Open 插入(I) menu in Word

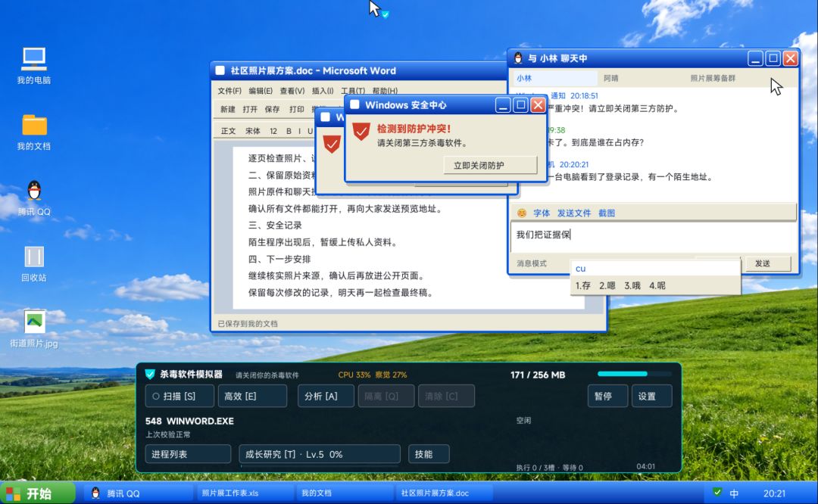323,91
